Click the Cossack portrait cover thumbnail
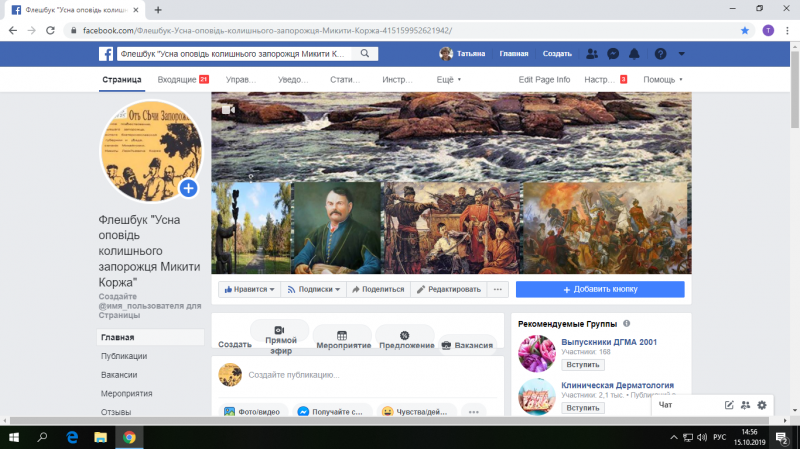800x449 pixels. [x=336, y=228]
